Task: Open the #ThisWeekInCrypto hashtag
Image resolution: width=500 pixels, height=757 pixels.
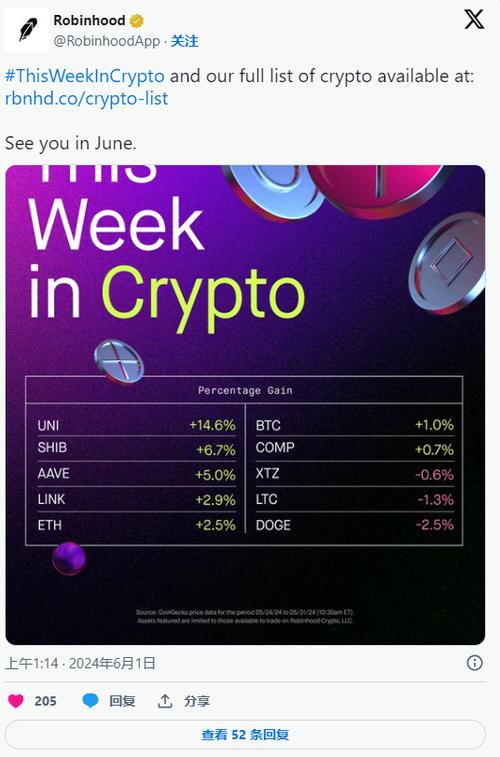Action: point(84,76)
